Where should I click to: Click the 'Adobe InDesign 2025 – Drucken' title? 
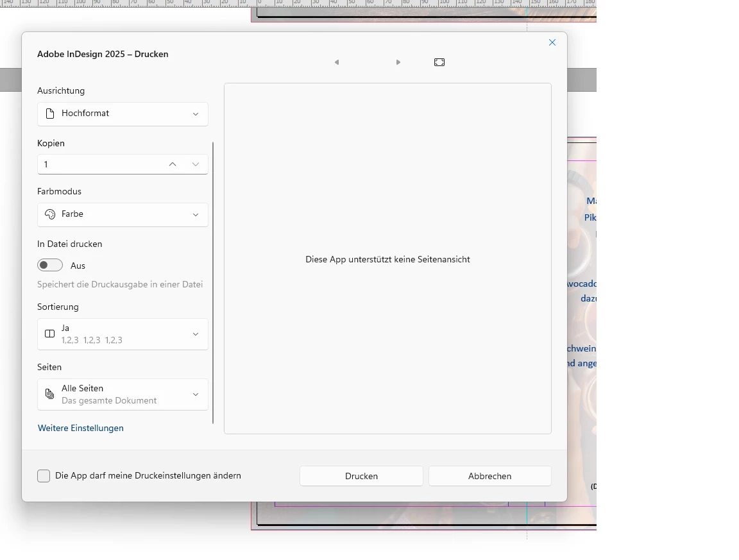coord(103,55)
